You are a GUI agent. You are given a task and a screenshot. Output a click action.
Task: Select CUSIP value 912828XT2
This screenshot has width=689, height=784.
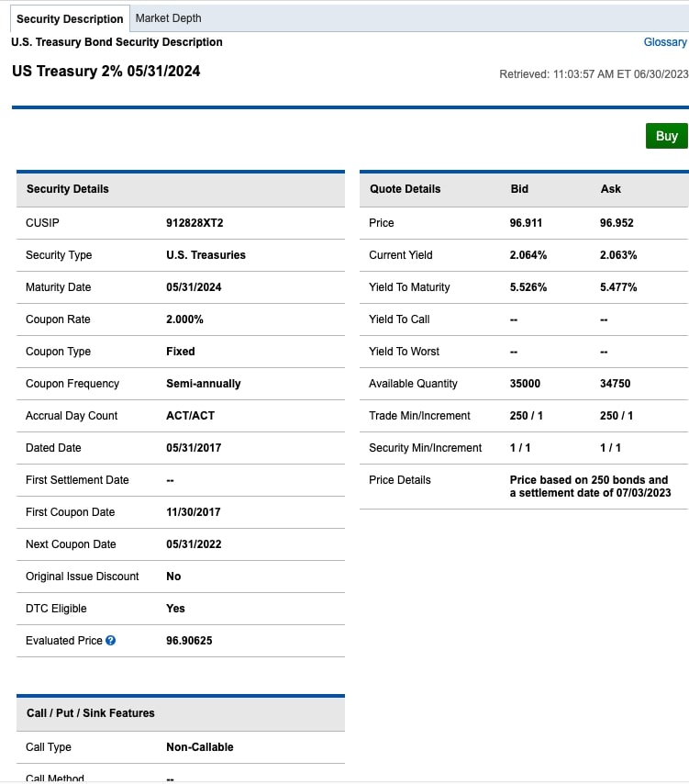pos(194,223)
